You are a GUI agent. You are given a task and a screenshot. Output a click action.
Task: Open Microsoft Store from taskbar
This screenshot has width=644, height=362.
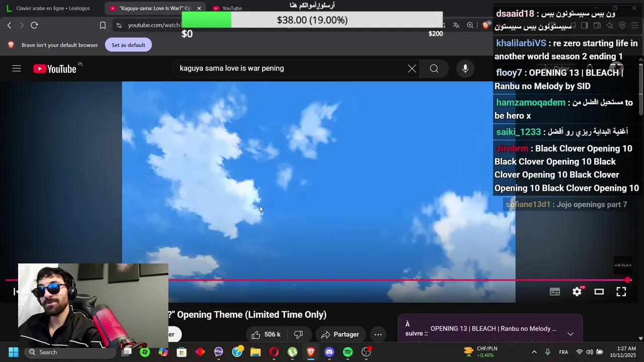click(182, 352)
